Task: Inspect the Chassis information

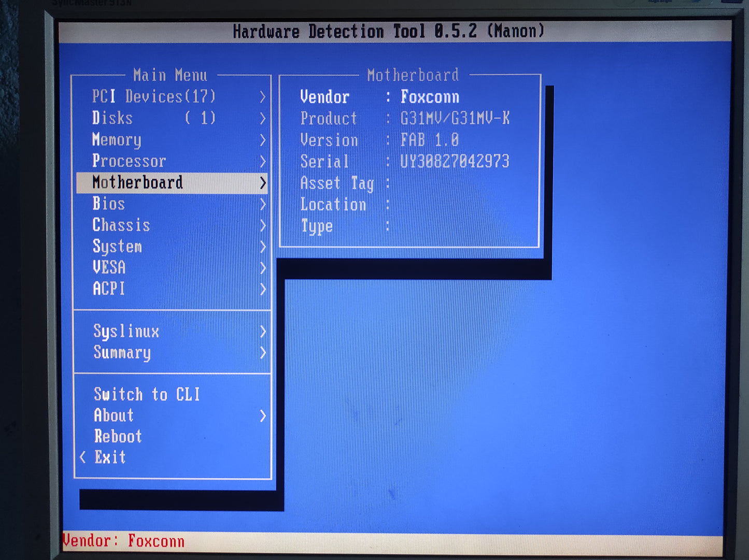Action: 121,225
